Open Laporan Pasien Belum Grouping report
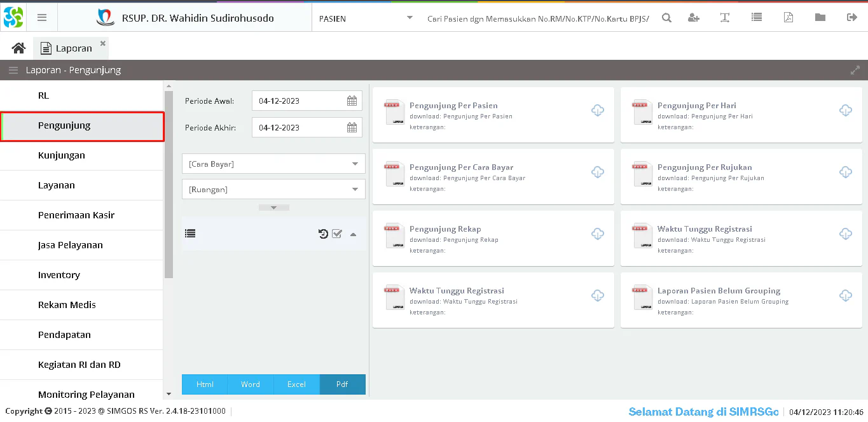 tap(719, 291)
